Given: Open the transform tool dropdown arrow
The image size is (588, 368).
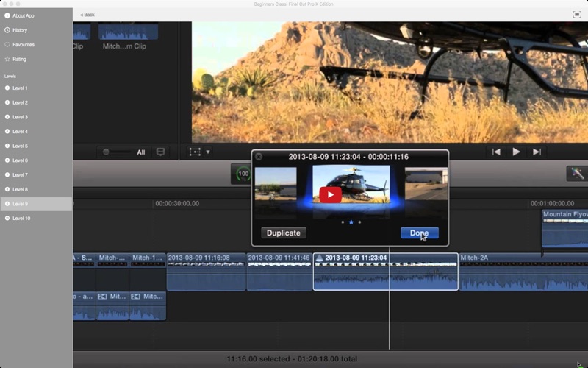Looking at the screenshot, I should click(208, 152).
